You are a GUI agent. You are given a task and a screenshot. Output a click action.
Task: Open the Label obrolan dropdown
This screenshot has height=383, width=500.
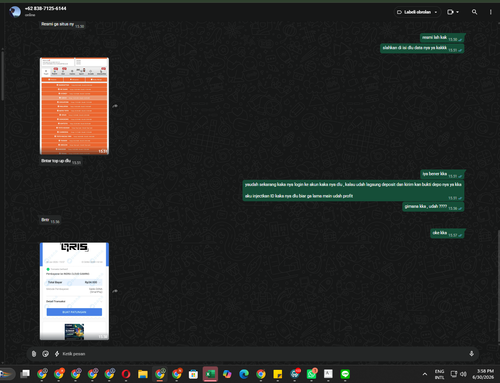pos(417,12)
